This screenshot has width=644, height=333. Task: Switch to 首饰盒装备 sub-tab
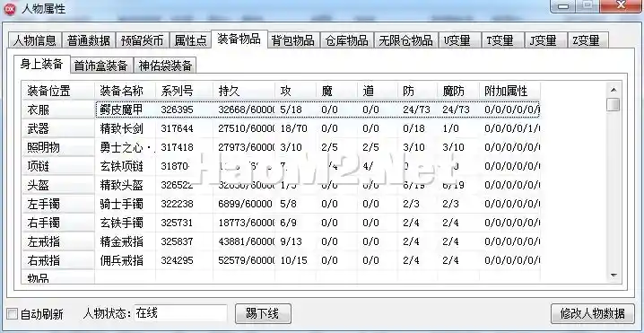(x=101, y=66)
